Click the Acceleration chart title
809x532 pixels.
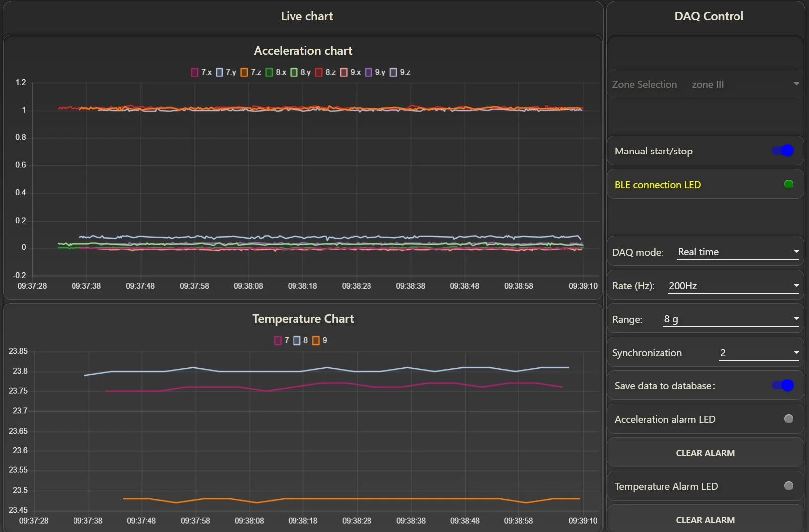(303, 51)
